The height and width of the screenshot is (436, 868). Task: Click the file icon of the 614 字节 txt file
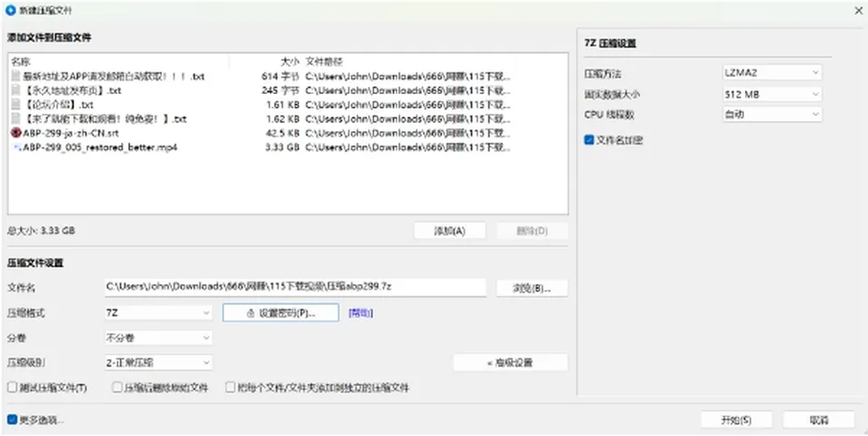(15, 77)
